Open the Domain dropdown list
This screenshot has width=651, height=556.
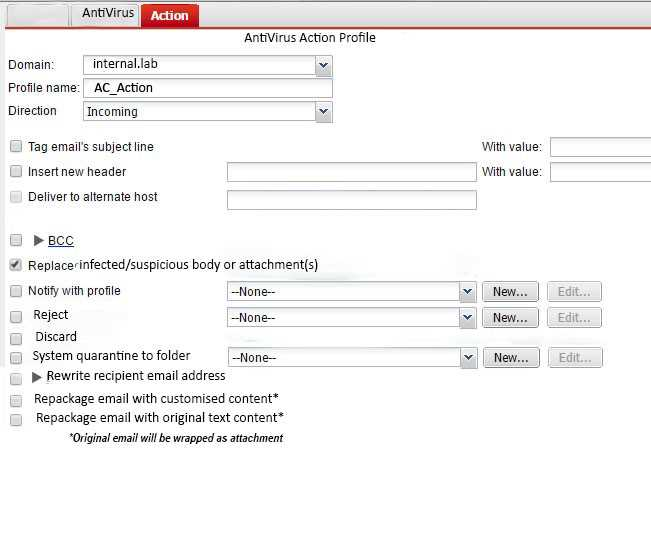pyautogui.click(x=322, y=65)
